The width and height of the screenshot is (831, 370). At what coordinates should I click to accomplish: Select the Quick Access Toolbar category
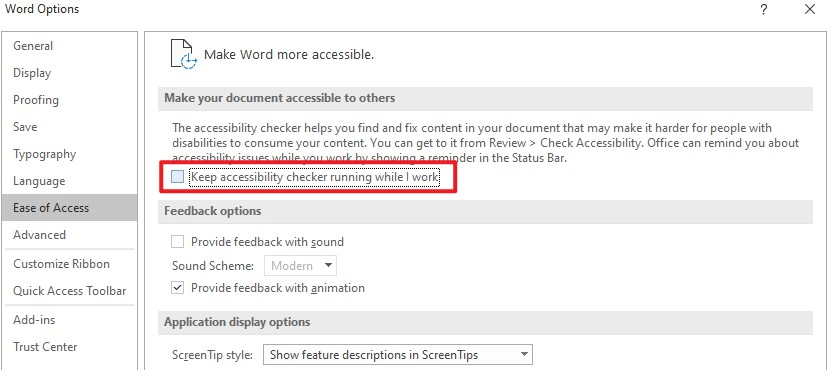tap(69, 291)
